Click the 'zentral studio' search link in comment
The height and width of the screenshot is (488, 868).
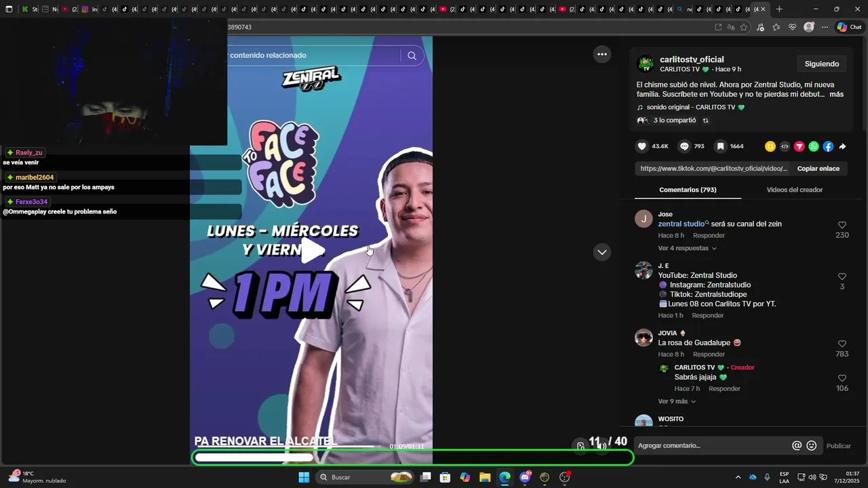tap(684, 224)
